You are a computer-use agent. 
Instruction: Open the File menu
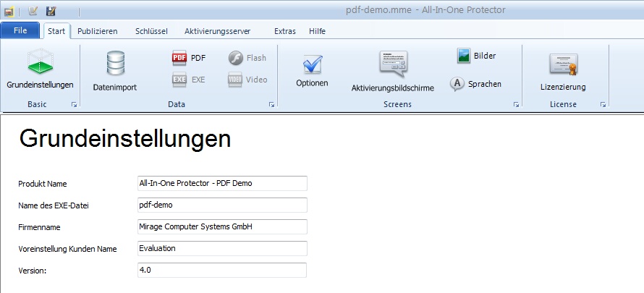click(20, 31)
